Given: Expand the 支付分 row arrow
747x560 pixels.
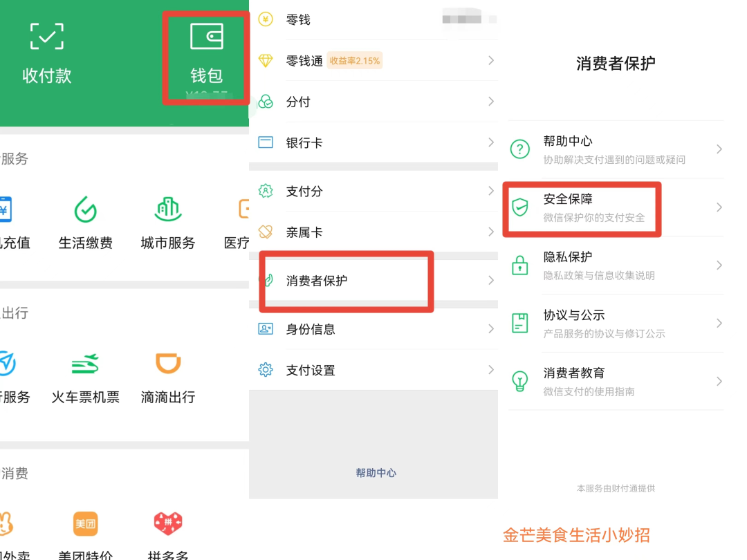Looking at the screenshot, I should tap(490, 192).
